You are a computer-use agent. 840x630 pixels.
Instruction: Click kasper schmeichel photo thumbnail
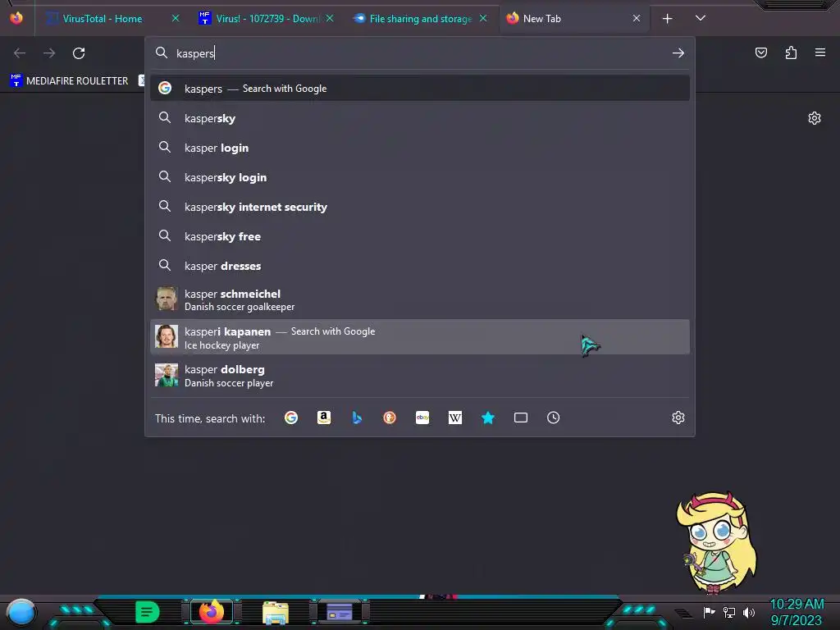pos(167,299)
